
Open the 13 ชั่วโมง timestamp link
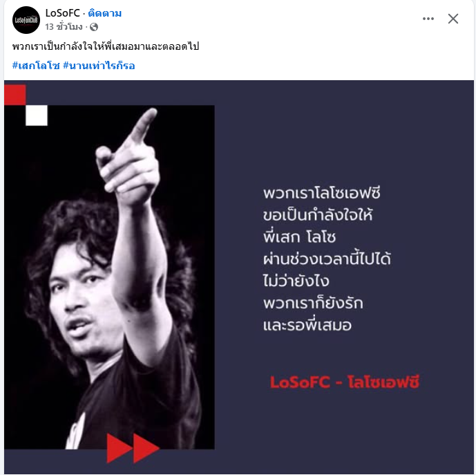tap(64, 27)
